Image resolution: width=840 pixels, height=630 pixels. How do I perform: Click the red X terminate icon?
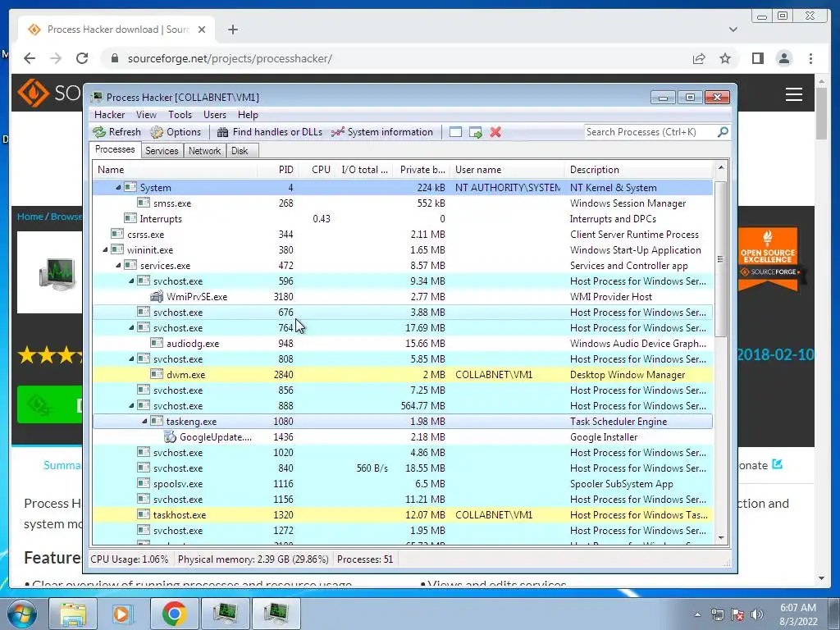coord(495,132)
